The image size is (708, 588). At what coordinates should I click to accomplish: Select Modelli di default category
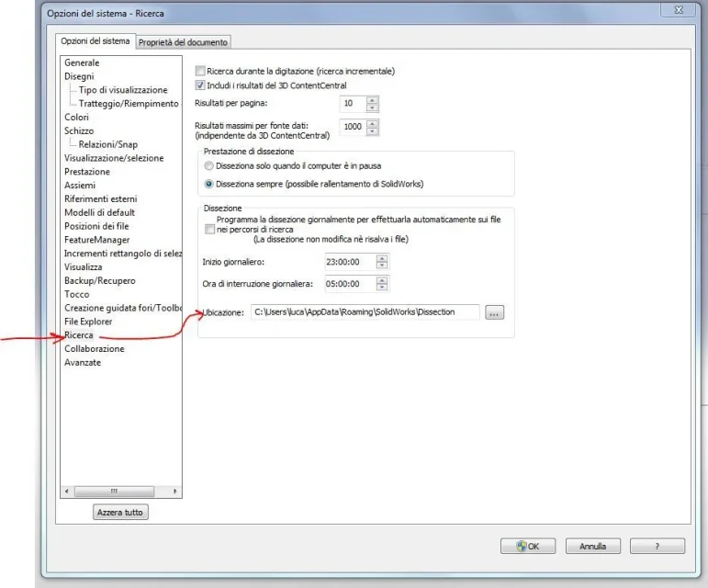point(99,212)
